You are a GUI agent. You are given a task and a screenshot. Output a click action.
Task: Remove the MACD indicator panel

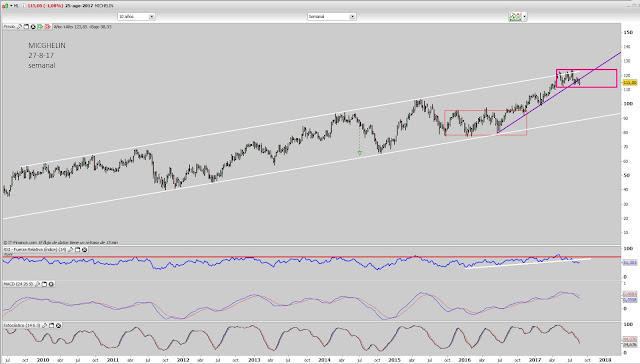51,284
